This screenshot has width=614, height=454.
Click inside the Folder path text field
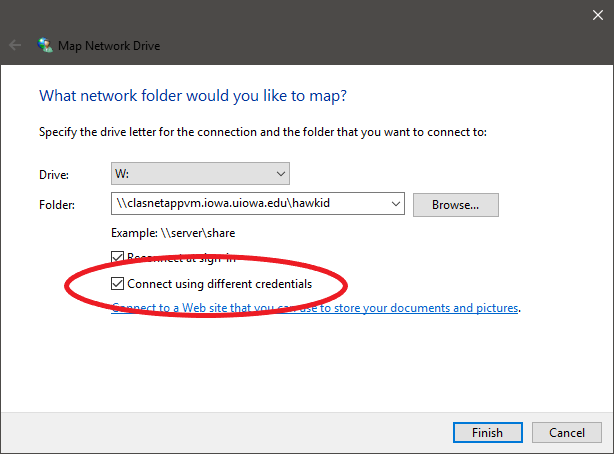pos(250,204)
